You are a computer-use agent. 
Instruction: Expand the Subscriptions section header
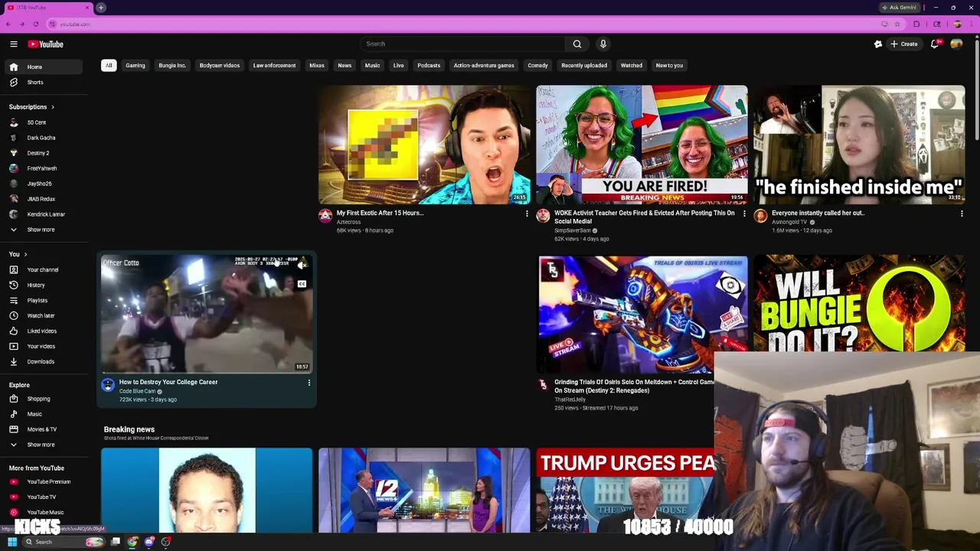click(31, 107)
